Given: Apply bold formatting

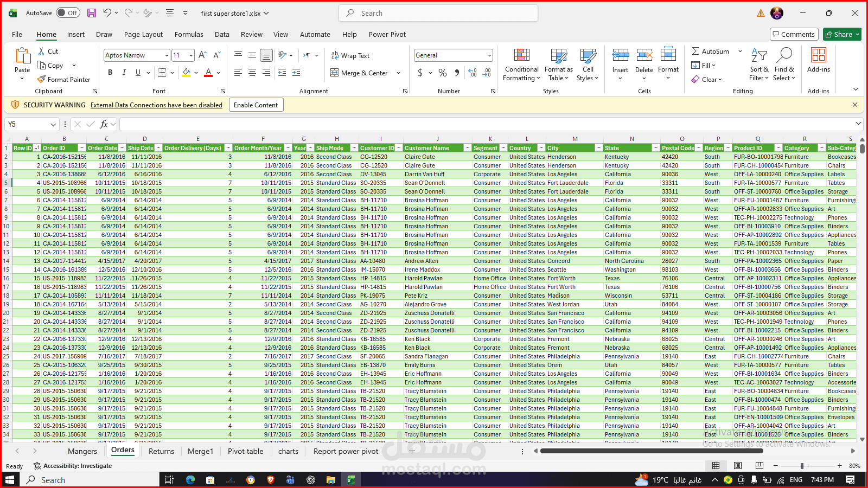Looking at the screenshot, I should 110,73.
